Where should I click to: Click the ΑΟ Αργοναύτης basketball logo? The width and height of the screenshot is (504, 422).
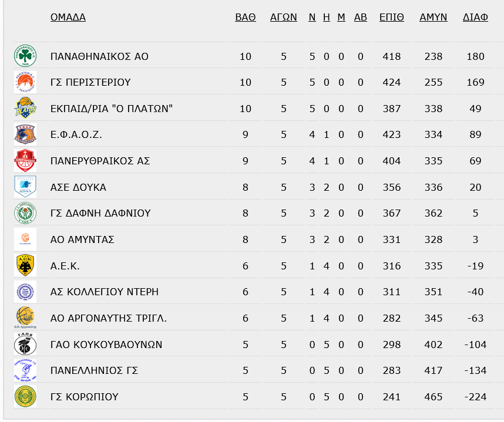pyautogui.click(x=25, y=318)
